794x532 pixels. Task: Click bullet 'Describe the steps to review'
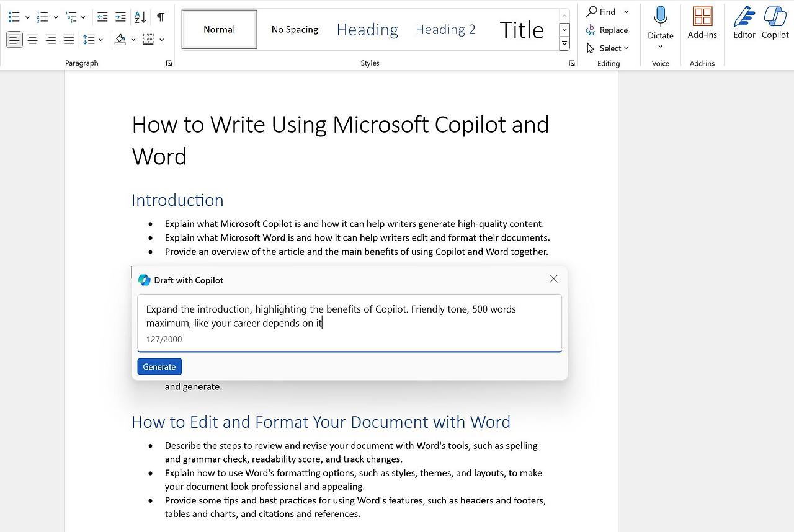point(351,452)
